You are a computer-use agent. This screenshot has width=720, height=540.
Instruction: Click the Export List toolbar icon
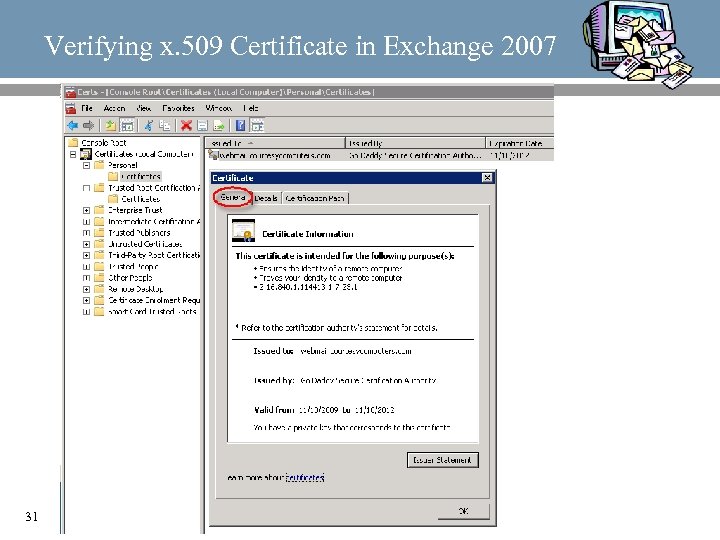(219, 125)
